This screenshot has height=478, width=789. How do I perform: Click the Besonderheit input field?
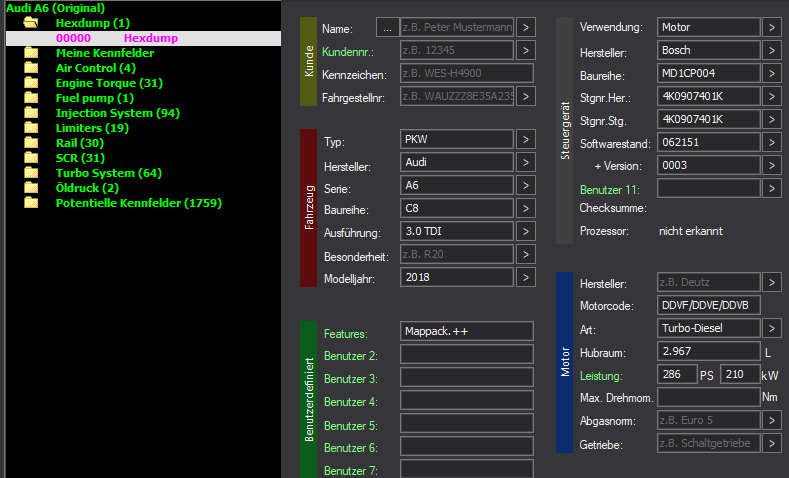pos(457,254)
